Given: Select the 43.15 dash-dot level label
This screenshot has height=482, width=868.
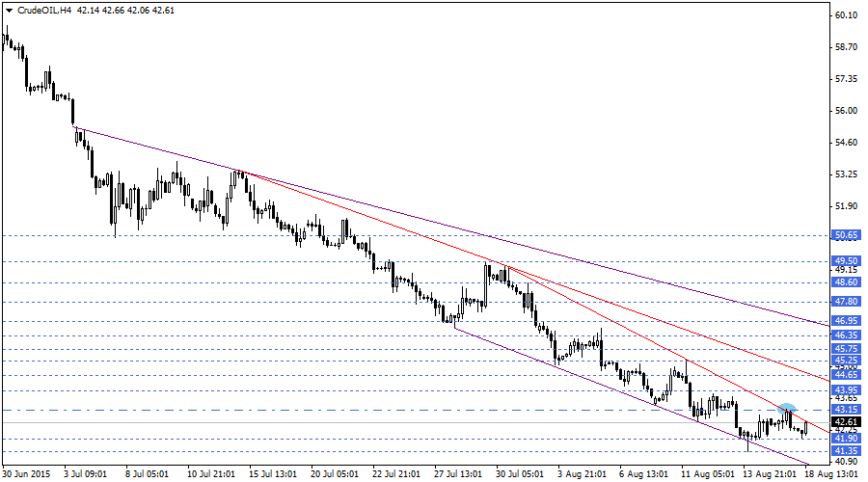Looking at the screenshot, I should coord(847,410).
